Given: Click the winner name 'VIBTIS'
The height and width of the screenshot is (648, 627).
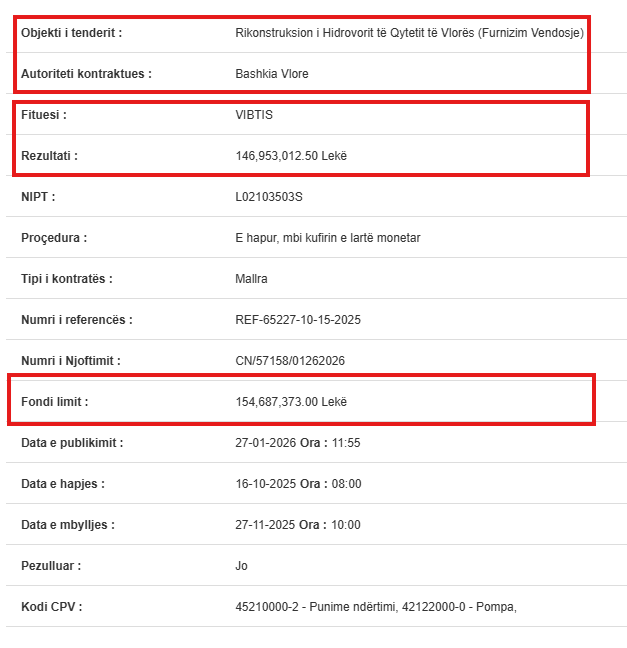Looking at the screenshot, I should [x=254, y=115].
